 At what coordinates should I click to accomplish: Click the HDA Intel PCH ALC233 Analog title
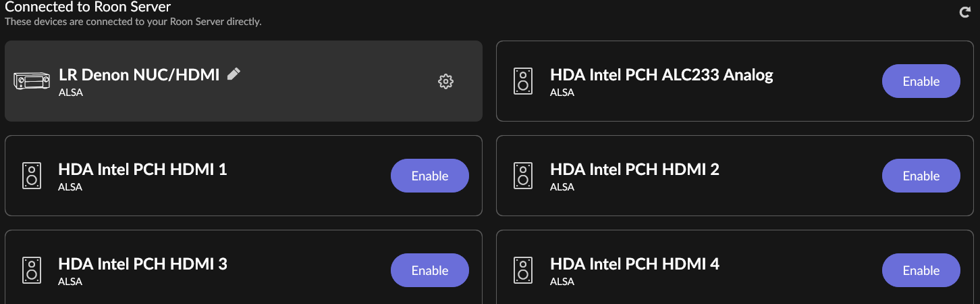click(x=661, y=74)
